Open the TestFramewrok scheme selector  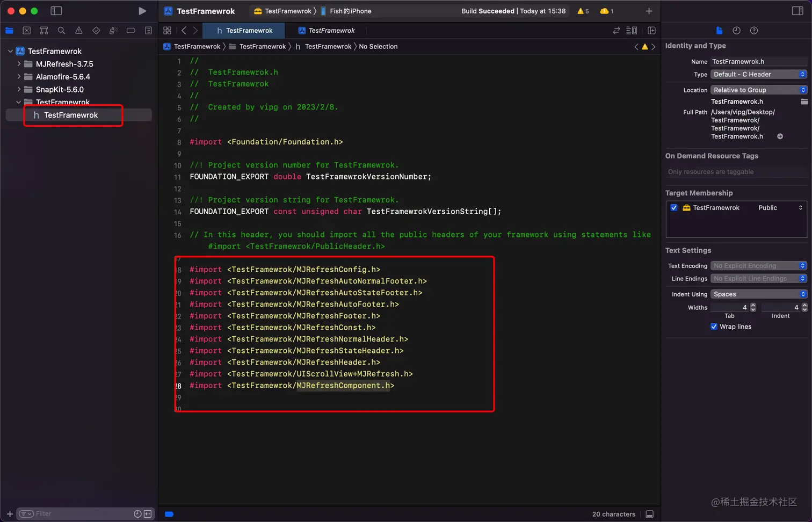[282, 11]
